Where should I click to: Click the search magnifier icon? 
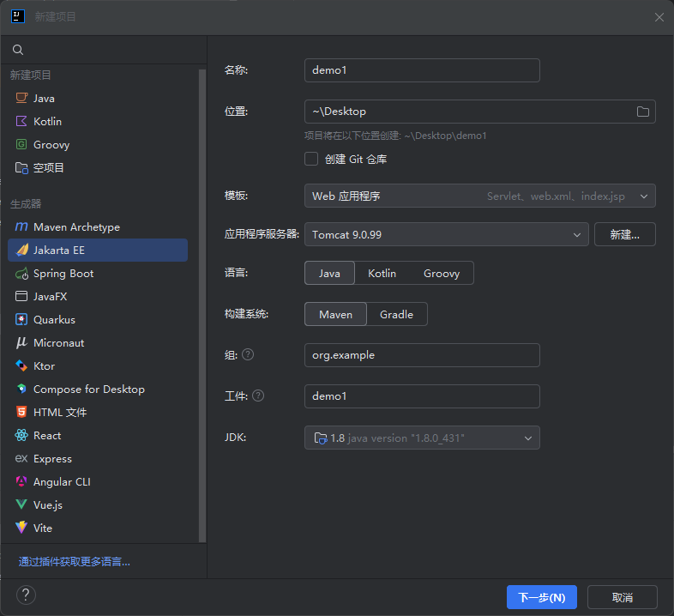tap(18, 50)
